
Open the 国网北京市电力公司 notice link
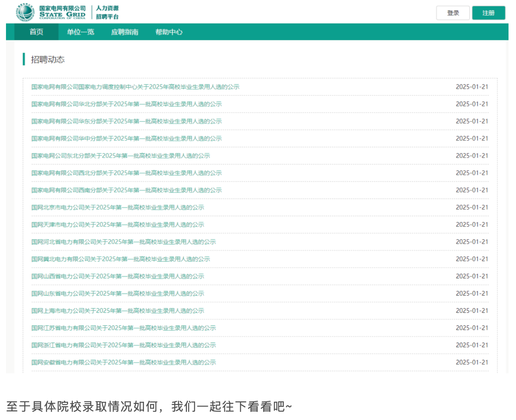[117, 207]
